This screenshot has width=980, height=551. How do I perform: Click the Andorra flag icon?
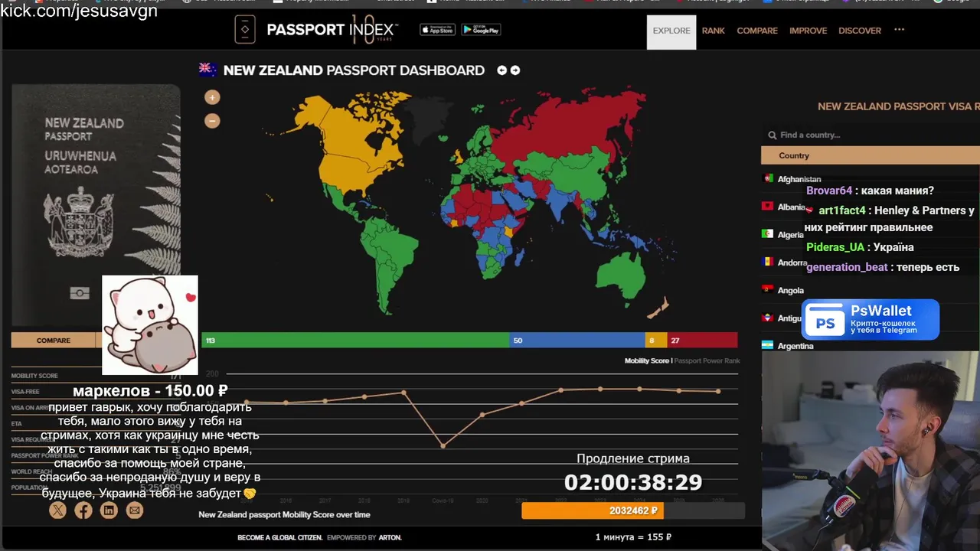tap(768, 262)
